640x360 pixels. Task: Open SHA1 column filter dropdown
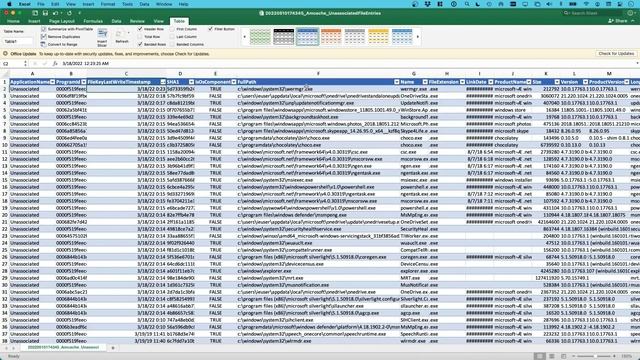[191, 82]
